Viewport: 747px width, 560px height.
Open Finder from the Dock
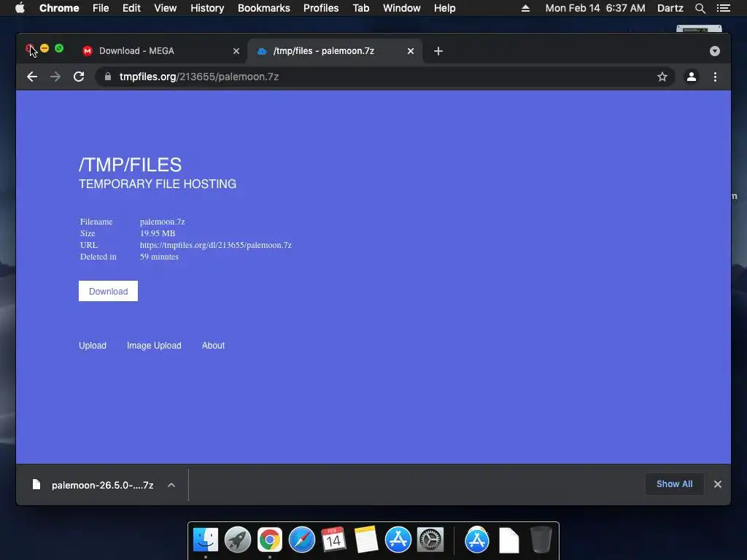click(206, 540)
